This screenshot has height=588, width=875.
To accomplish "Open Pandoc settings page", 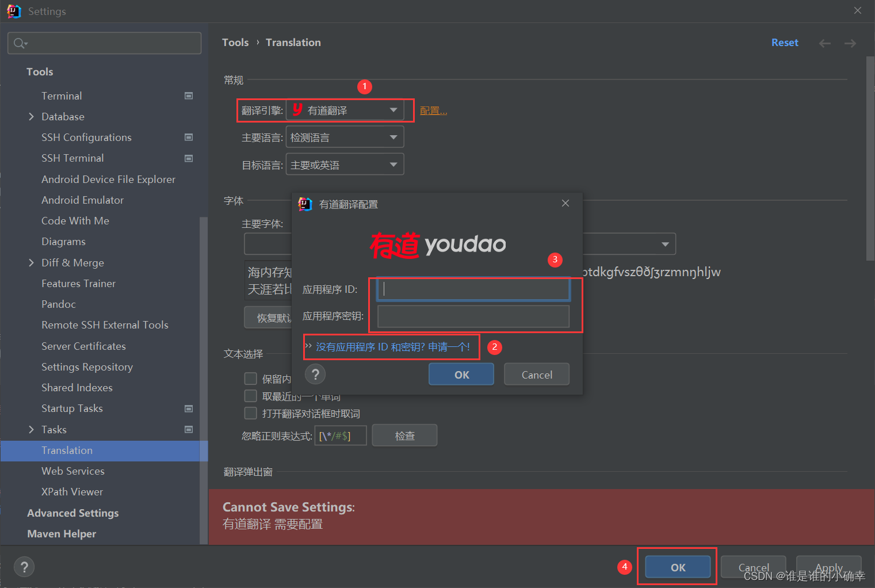I will click(x=59, y=304).
